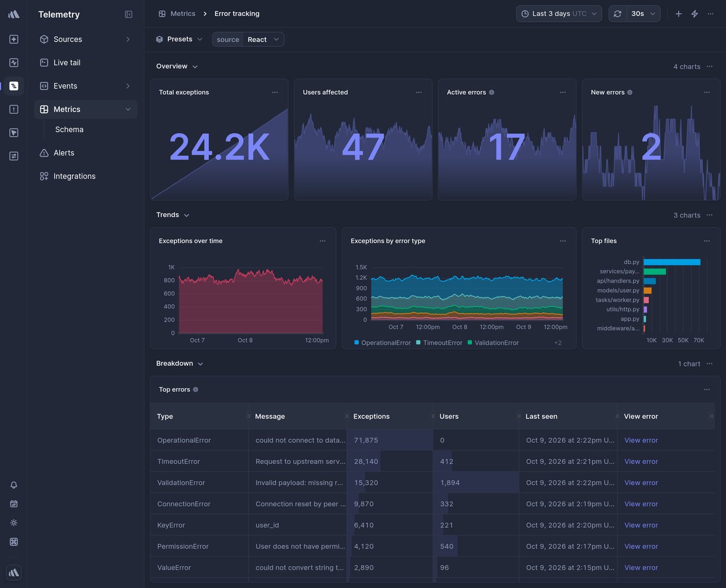The image size is (726, 588).
Task: Click the New errors info icon
Action: [630, 92]
